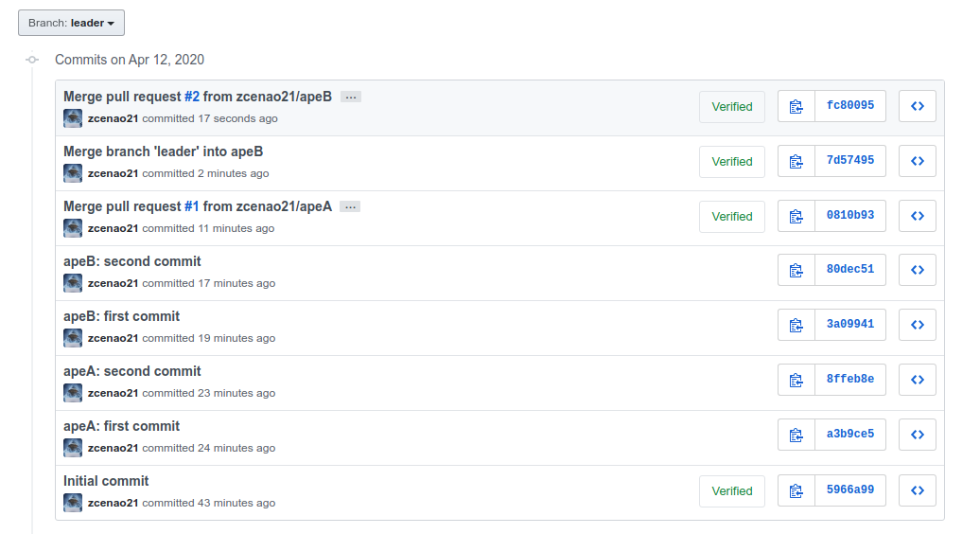980x534 pixels.
Task: Open commit hash 7d57495
Action: pyautogui.click(x=850, y=161)
